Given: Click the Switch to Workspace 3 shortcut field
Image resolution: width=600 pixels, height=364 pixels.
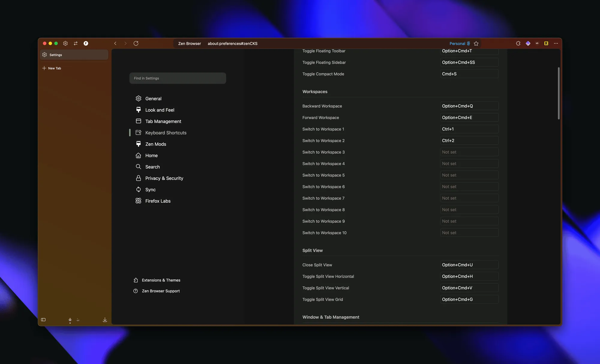Looking at the screenshot, I should coord(469,152).
